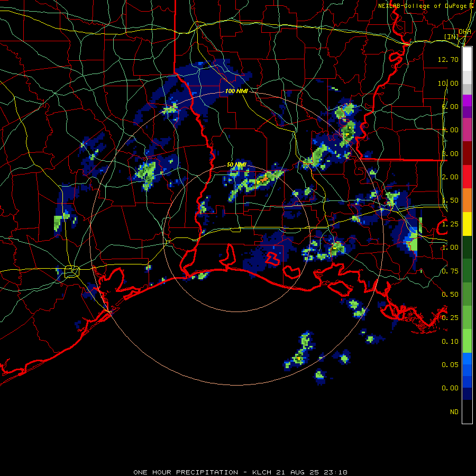Click the white swatch atop the color scale
The height and width of the screenshot is (476, 476).
467,59
